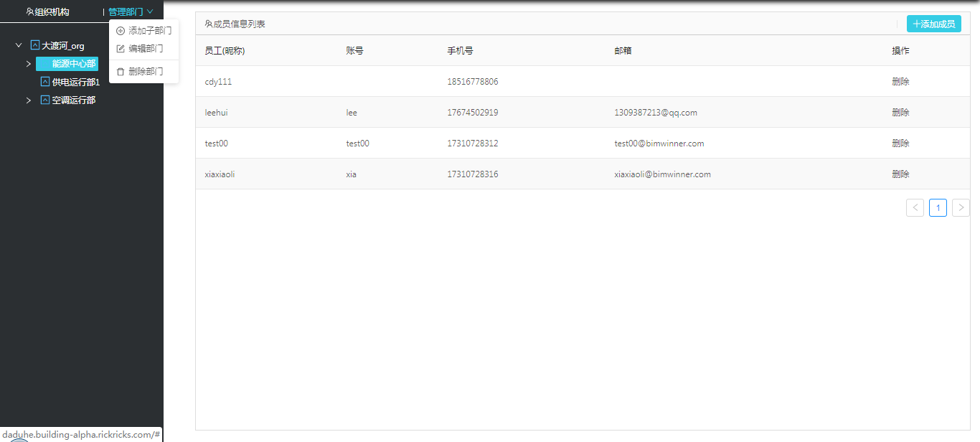980x442 pixels.
Task: Select the highlighted 能源中心部 department
Action: tap(67, 64)
